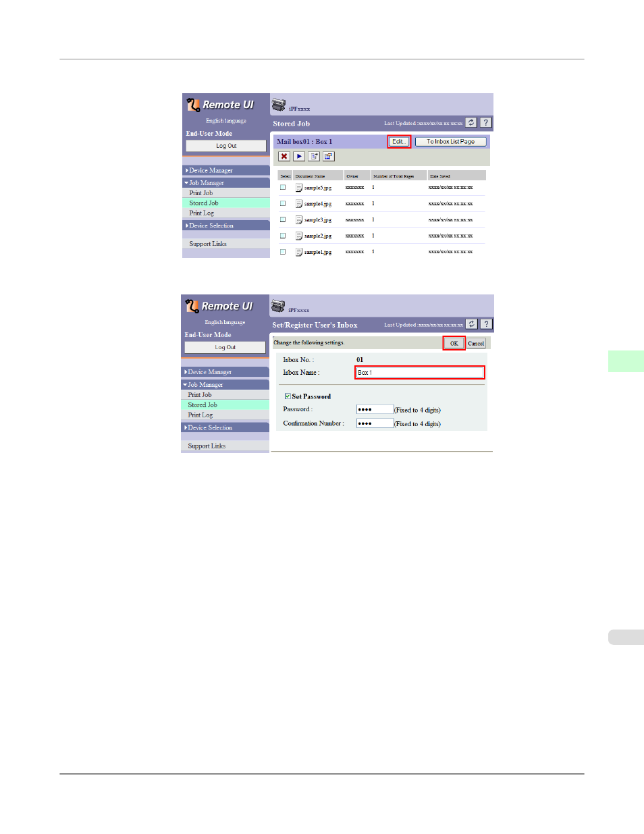Viewport: 644px width, 834px height.
Task: Mark the sample1.jpg row checkbox
Action: click(x=283, y=252)
